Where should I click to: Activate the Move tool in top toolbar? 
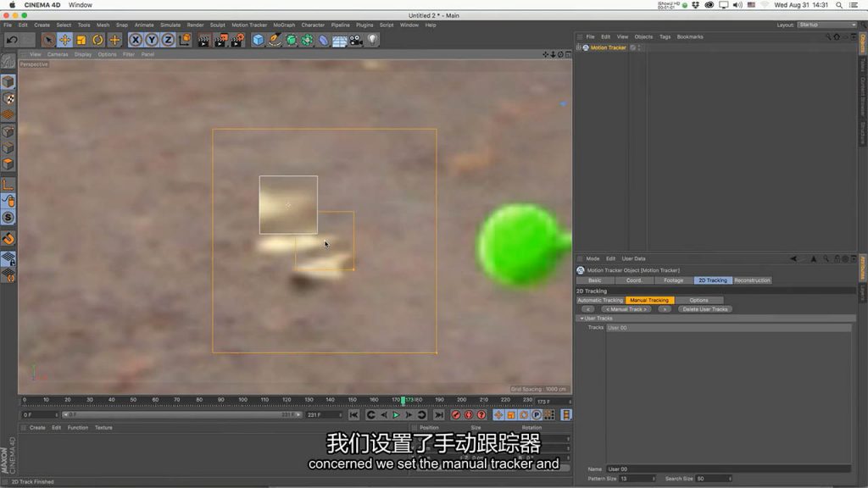click(x=64, y=40)
